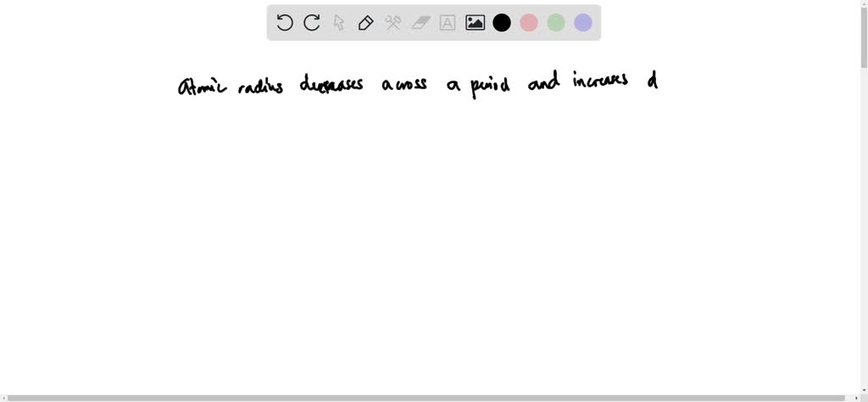
Task: Click the handwritten word 'radius'
Action: pyautogui.click(x=260, y=86)
